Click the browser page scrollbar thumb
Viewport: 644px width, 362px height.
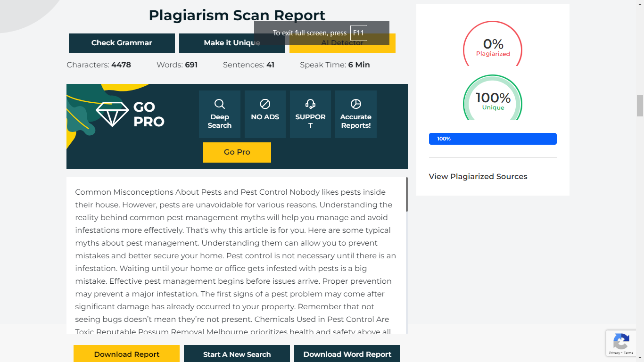coord(640,105)
